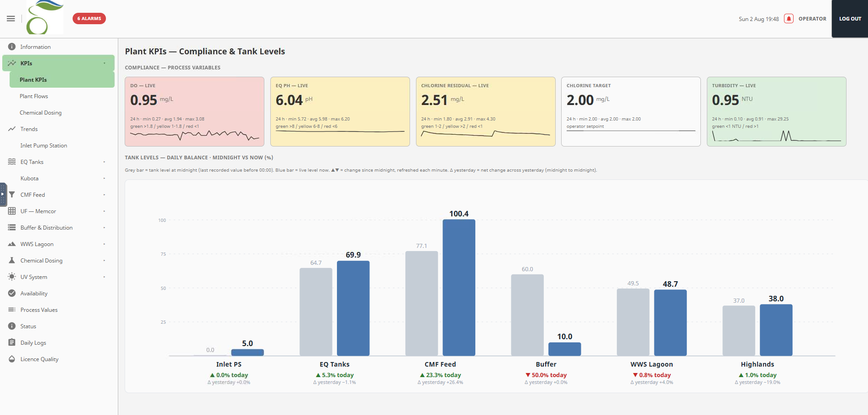Click the UF Memcor grid icon
The image size is (868, 415).
click(12, 211)
